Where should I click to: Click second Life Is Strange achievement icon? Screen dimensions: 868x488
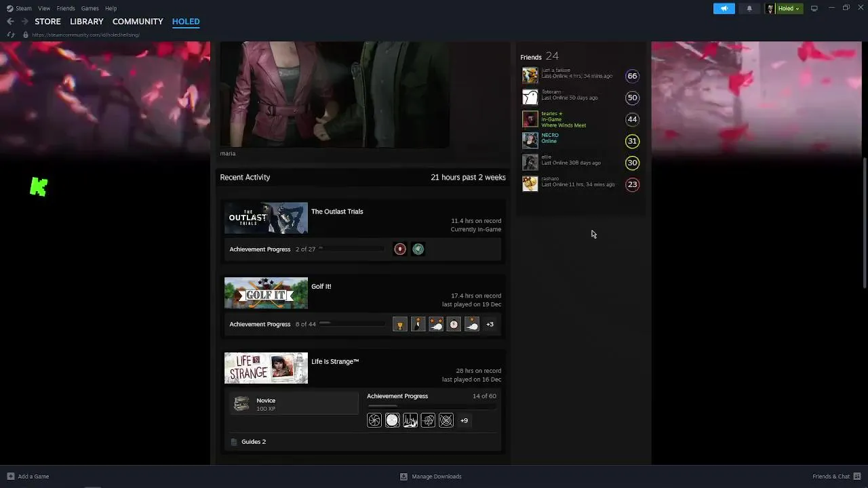tap(392, 421)
